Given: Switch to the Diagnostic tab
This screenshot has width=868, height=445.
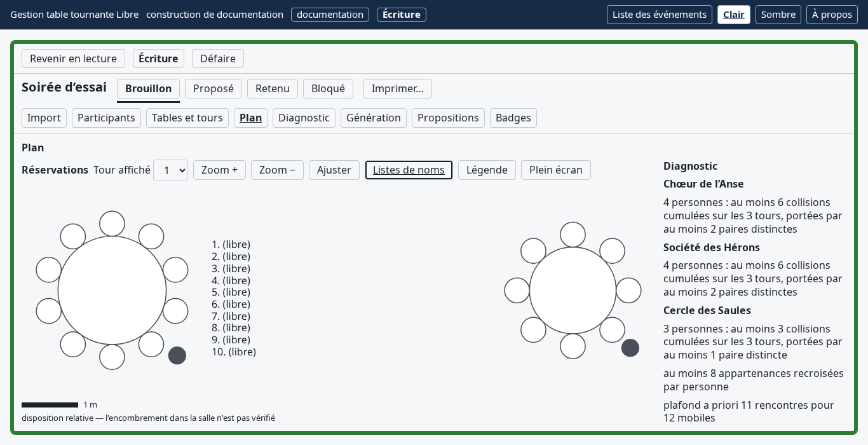Looking at the screenshot, I should 304,118.
